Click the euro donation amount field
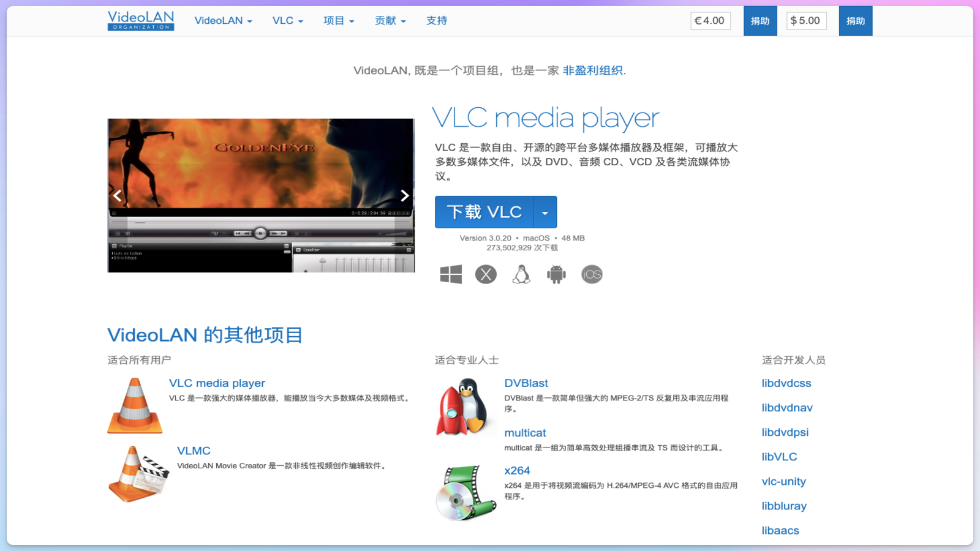This screenshot has height=551, width=980. coord(710,20)
